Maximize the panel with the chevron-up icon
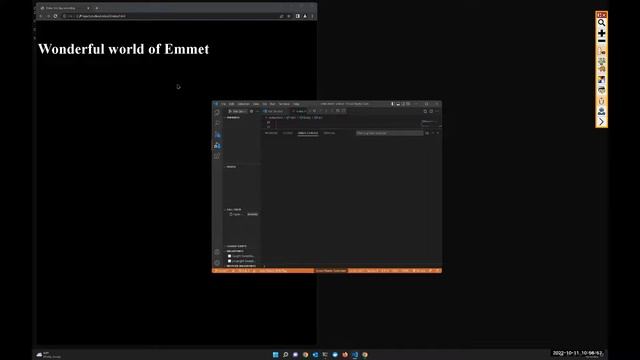Screen dimensions: 640x360 (x=433, y=133)
